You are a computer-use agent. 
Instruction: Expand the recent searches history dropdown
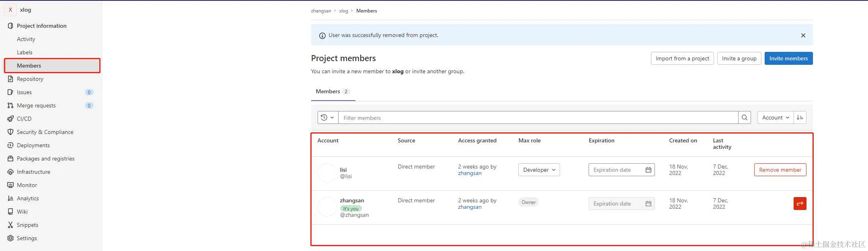click(x=328, y=117)
